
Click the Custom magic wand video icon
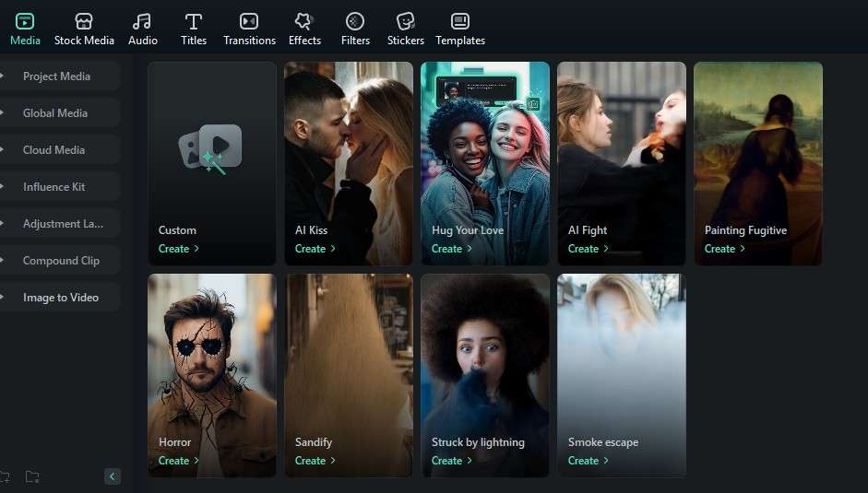tap(210, 149)
